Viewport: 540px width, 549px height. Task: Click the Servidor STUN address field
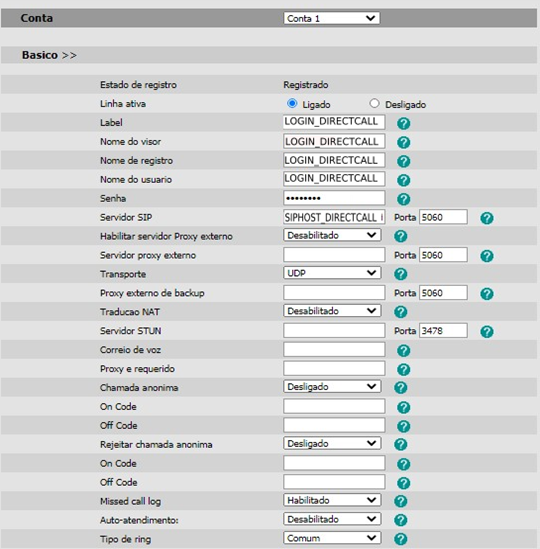334,331
